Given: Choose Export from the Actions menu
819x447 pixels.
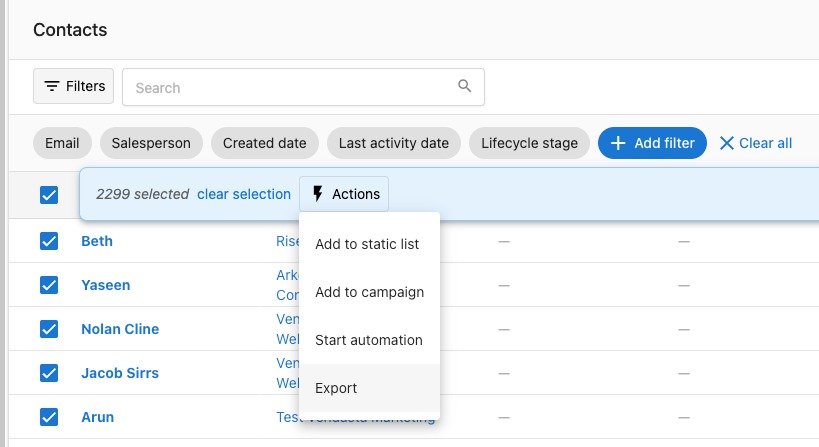Looking at the screenshot, I should (x=336, y=388).
